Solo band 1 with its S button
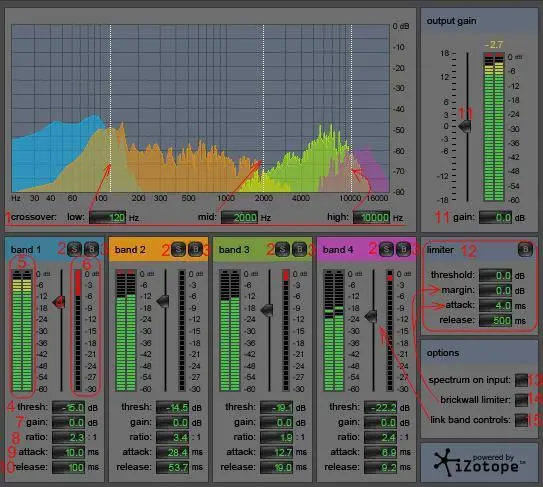Screen dimensions: 543x487 [x=74, y=249]
